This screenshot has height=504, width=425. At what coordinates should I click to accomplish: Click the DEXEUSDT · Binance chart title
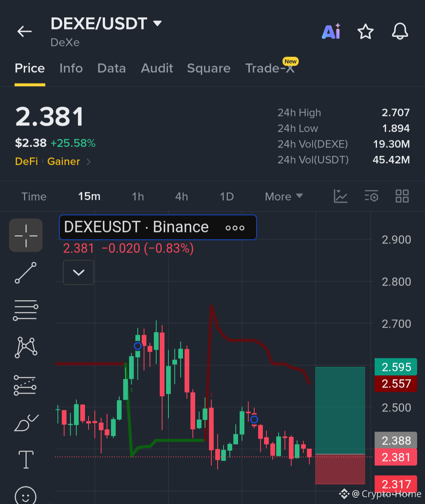136,227
